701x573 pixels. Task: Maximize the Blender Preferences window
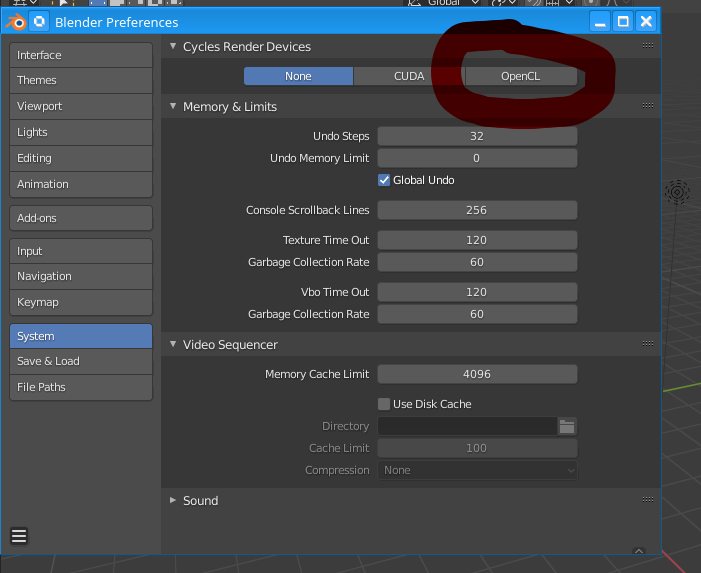623,21
